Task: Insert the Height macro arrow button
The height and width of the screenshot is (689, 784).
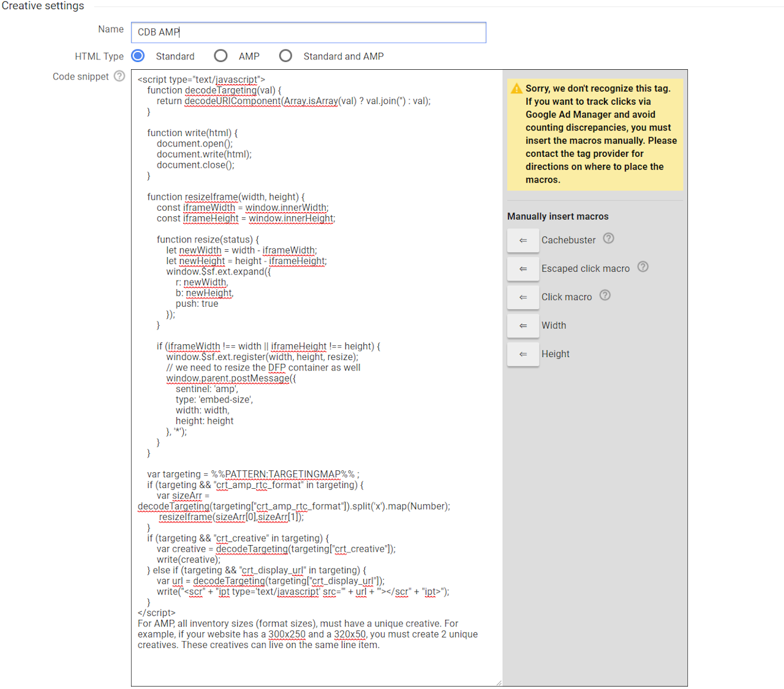Action: [x=523, y=354]
